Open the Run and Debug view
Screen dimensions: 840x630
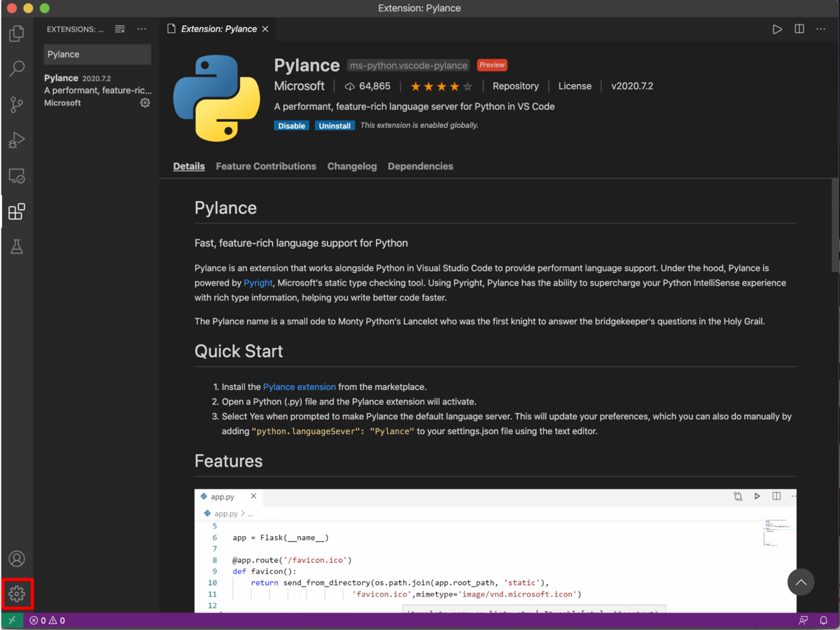pyautogui.click(x=17, y=140)
